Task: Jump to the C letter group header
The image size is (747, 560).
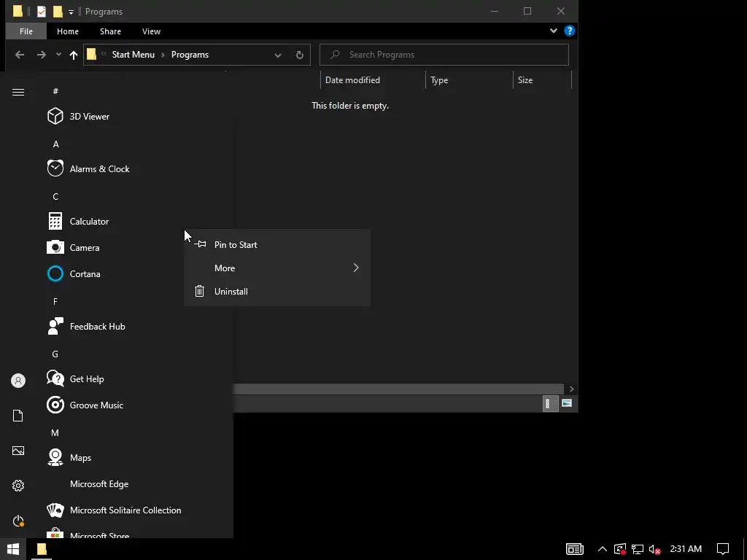Action: 55,196
